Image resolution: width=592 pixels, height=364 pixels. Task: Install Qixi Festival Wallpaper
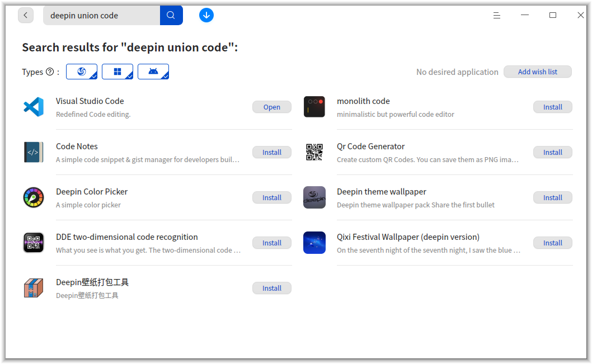pyautogui.click(x=553, y=243)
